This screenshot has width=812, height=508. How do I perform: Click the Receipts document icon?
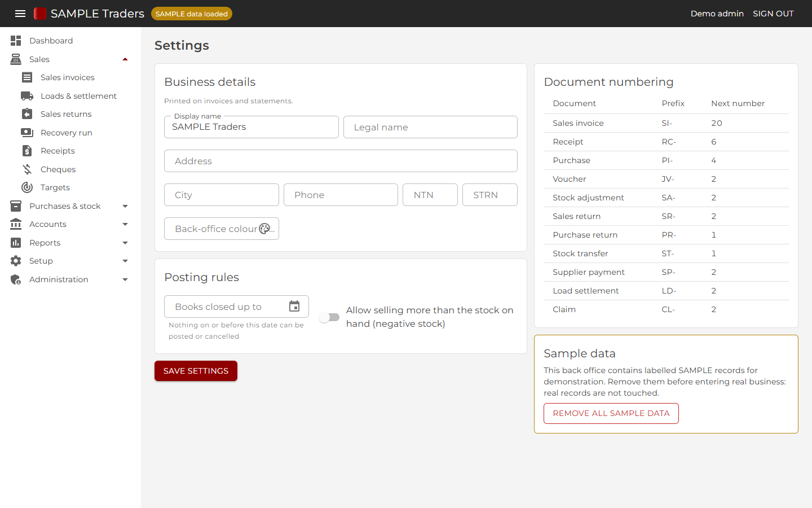[x=27, y=151]
